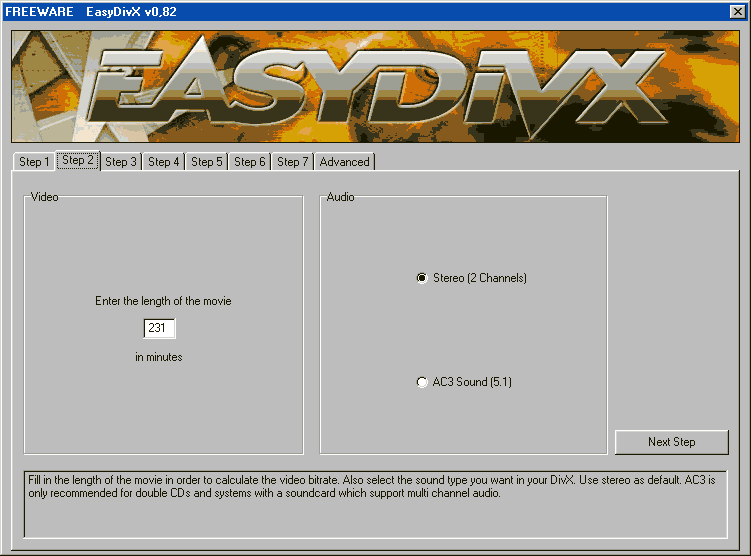Screen dimensions: 751x556
Task: Go to the Step 4 tab
Action: pos(164,162)
